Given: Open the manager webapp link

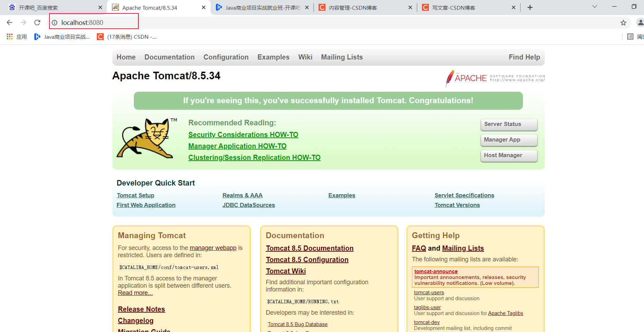Looking at the screenshot, I should pos(213,248).
